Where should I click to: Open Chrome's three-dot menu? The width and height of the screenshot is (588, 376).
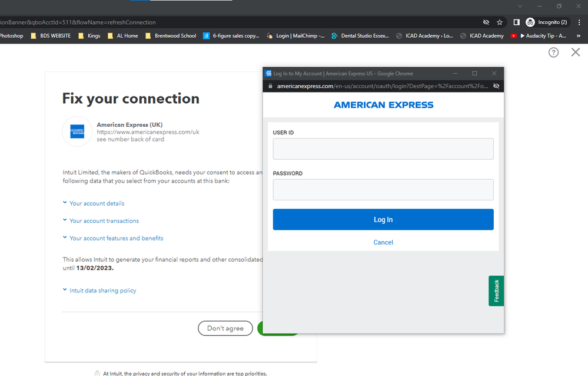tap(579, 22)
